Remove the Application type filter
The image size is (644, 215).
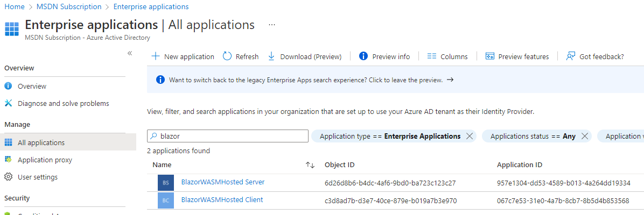[x=470, y=137]
